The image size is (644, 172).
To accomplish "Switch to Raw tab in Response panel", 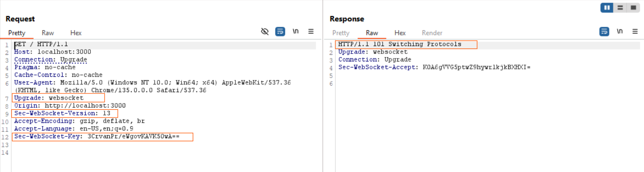I will [x=372, y=33].
